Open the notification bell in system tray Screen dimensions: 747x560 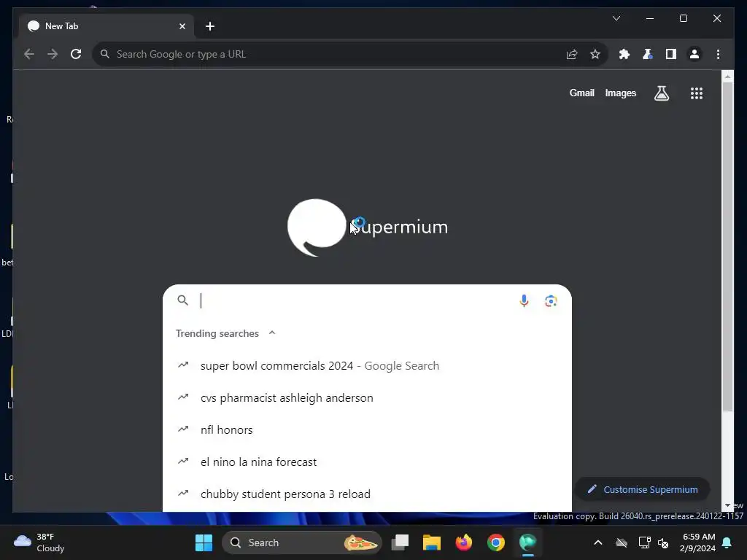tap(727, 542)
